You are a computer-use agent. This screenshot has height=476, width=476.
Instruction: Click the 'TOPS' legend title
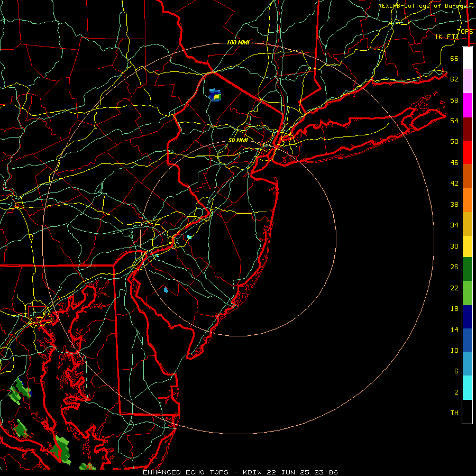tap(465, 32)
